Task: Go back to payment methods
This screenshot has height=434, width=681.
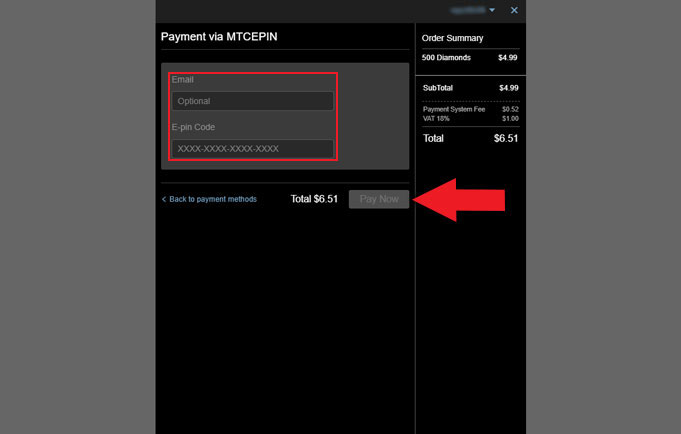Action: (x=213, y=199)
